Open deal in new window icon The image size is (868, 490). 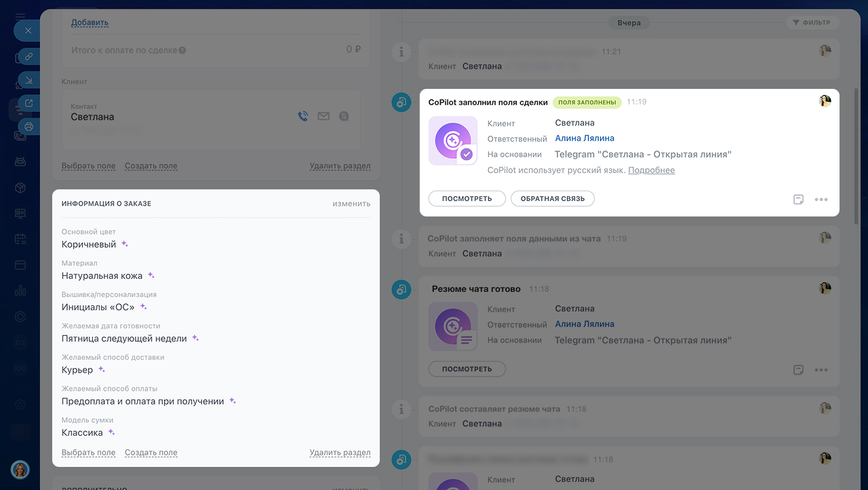tap(28, 103)
